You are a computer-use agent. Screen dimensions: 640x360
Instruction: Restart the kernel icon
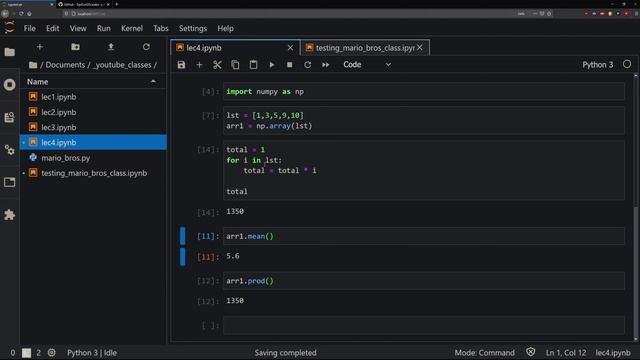307,64
